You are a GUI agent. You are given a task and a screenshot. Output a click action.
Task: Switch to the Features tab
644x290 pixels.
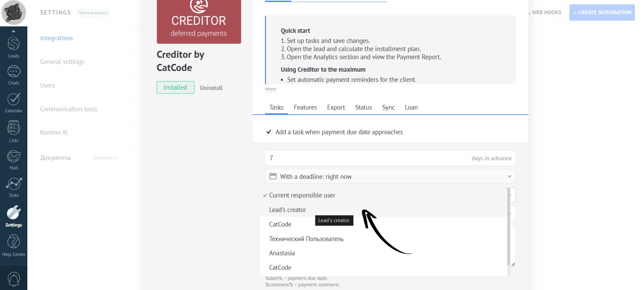305,107
